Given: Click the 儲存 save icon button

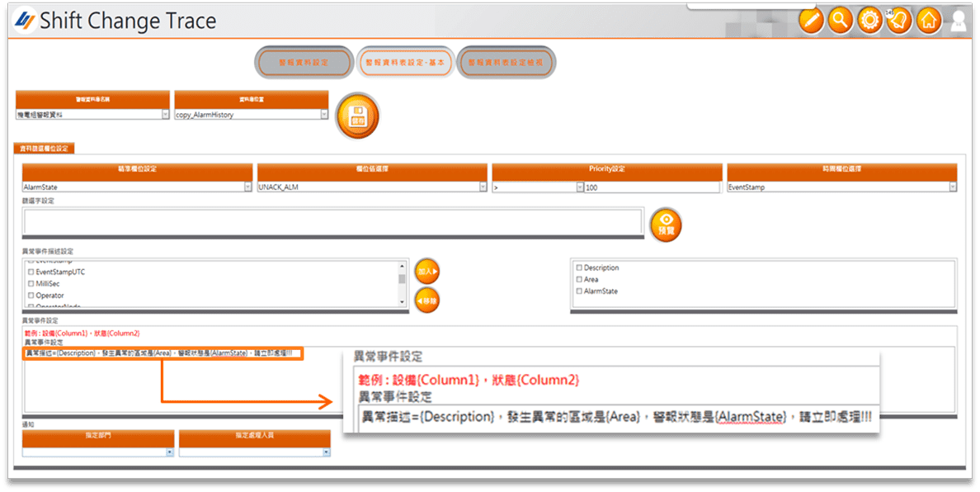Looking at the screenshot, I should point(358,115).
